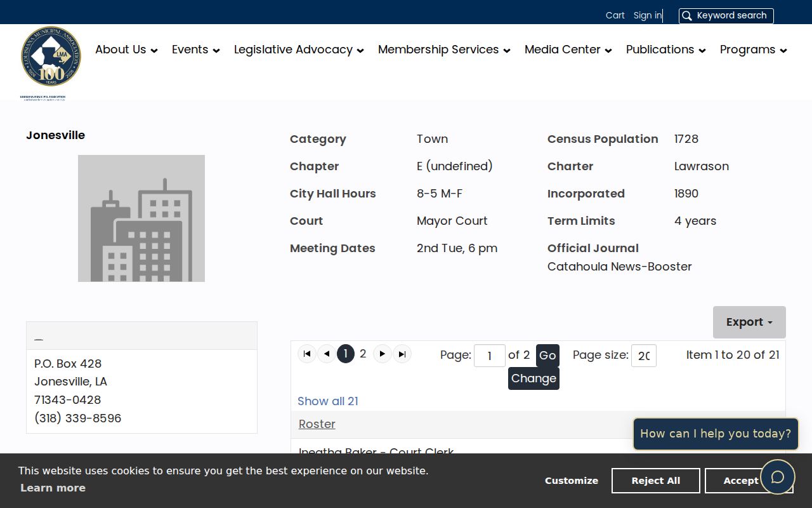Viewport: 812px width, 508px height.
Task: Click the phone number (318) 339-8596
Action: [x=78, y=418]
